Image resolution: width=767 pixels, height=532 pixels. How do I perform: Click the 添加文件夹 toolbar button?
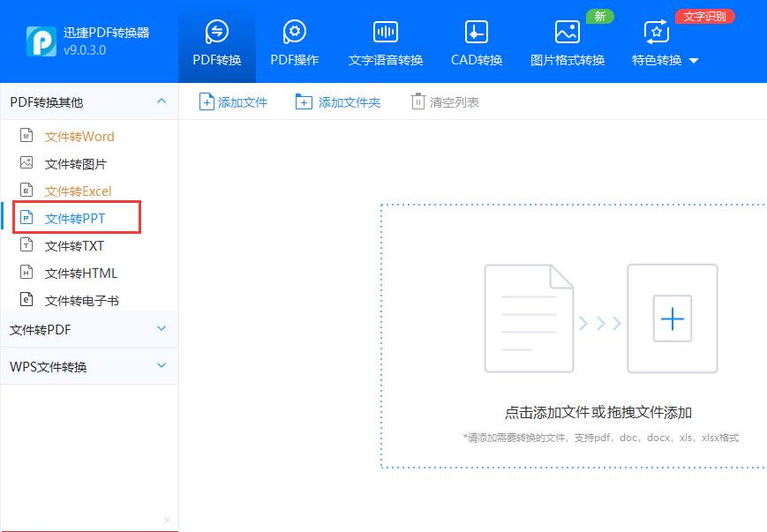coord(340,101)
